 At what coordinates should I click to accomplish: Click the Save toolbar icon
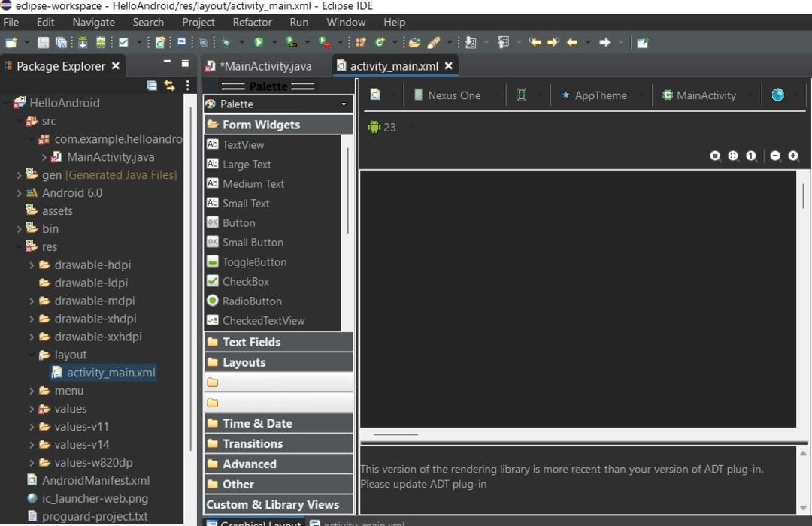pyautogui.click(x=44, y=42)
